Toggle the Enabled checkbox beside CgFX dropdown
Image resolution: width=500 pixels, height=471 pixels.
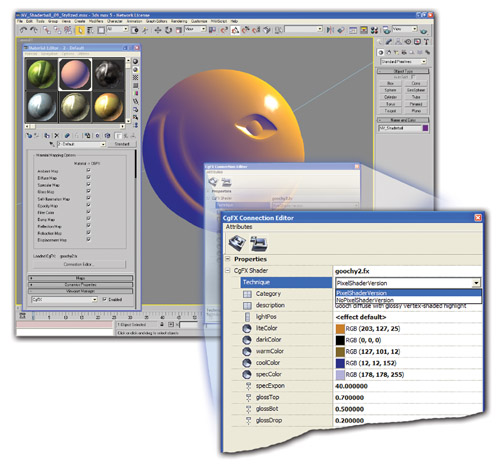point(105,299)
